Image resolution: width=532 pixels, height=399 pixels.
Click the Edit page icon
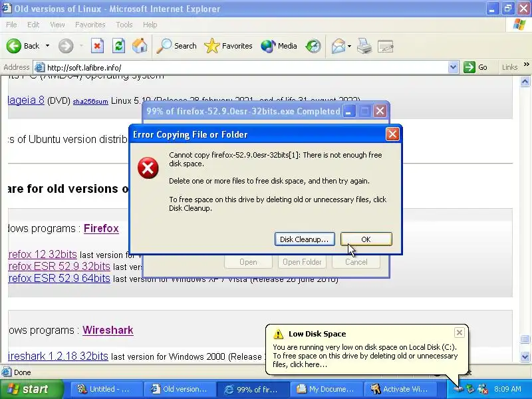(x=385, y=46)
